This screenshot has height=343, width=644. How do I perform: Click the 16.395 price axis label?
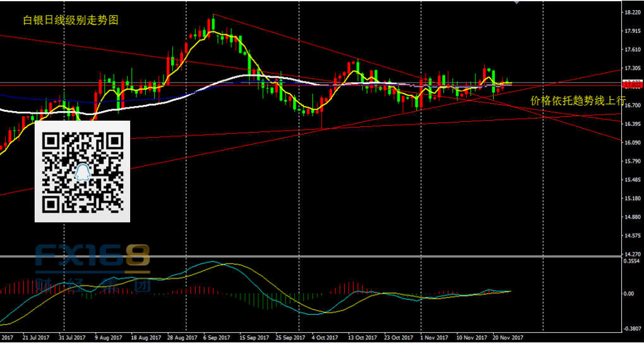pos(631,124)
